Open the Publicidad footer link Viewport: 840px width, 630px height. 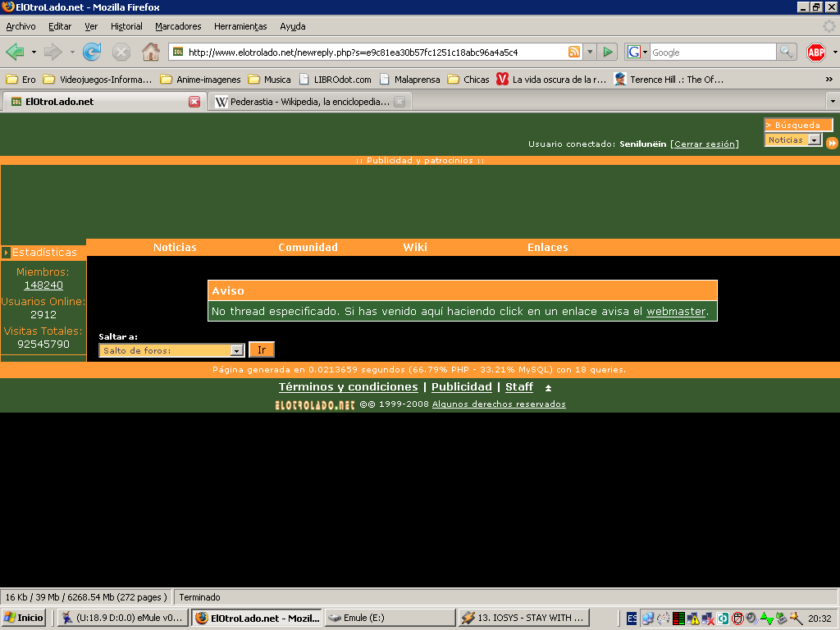[461, 387]
